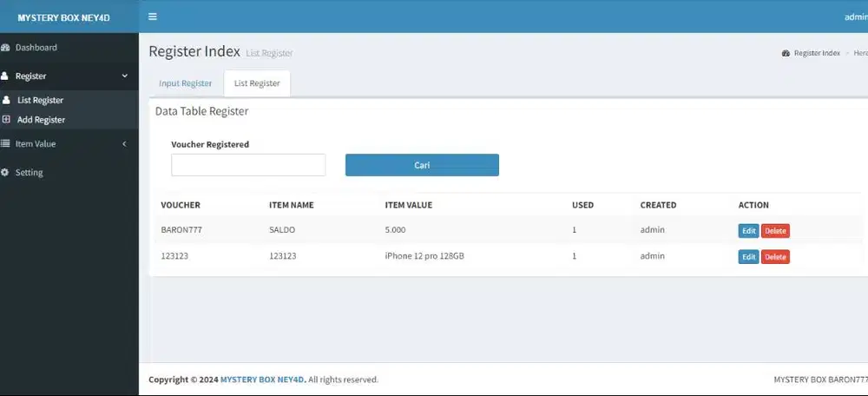Click the Setting gear icon
The image size is (868, 396).
tap(4, 172)
